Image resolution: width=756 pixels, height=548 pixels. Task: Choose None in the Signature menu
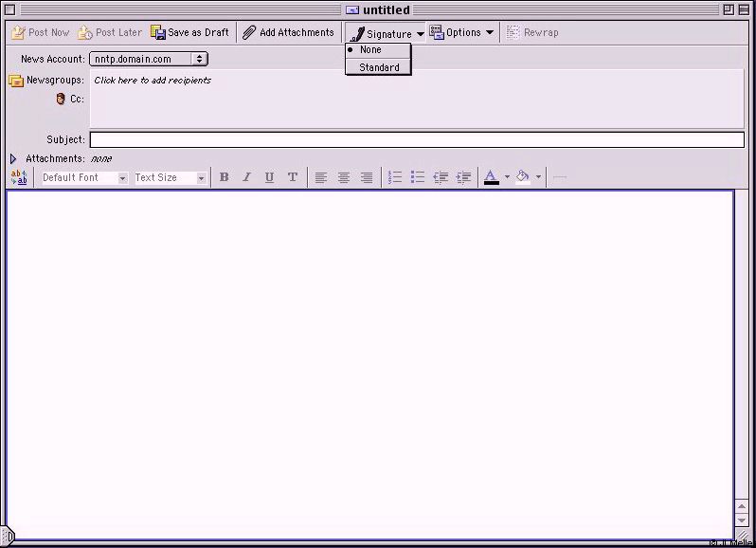[379, 49]
